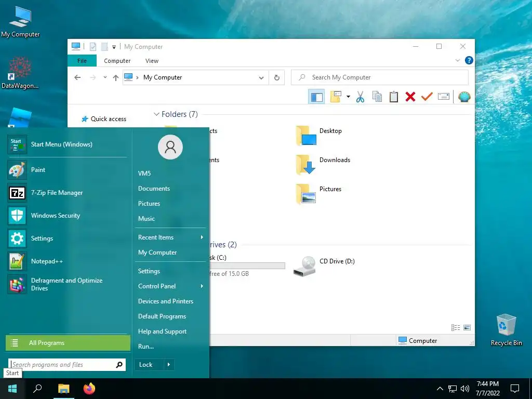Select the DataWagon desktop shortcut

[20, 73]
